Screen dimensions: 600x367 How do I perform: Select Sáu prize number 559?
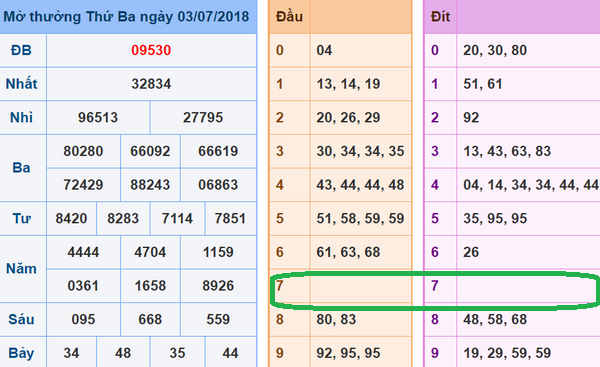(x=218, y=320)
